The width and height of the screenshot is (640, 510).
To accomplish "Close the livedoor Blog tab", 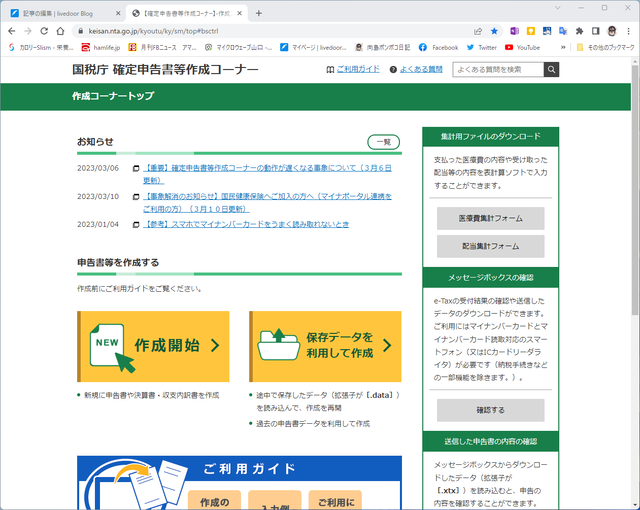I will [x=118, y=13].
